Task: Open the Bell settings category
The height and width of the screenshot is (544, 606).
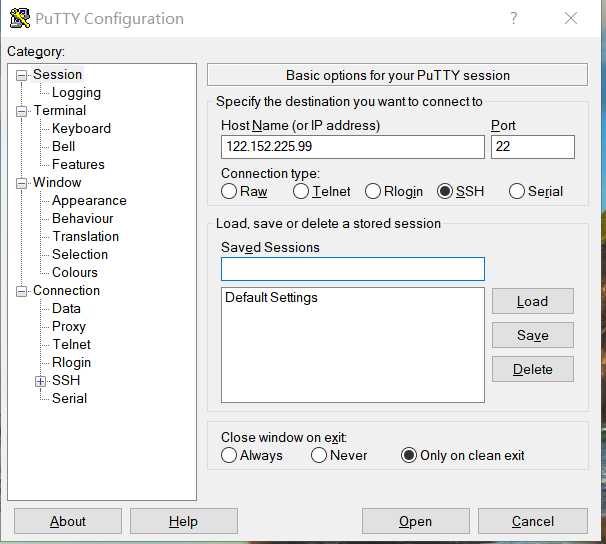Action: [x=64, y=146]
